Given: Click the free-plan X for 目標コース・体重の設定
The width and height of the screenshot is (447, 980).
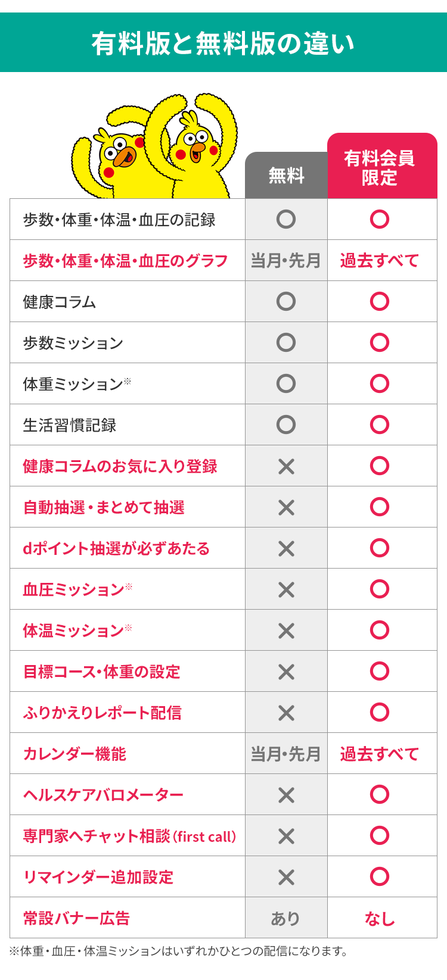Looking at the screenshot, I should tap(286, 672).
